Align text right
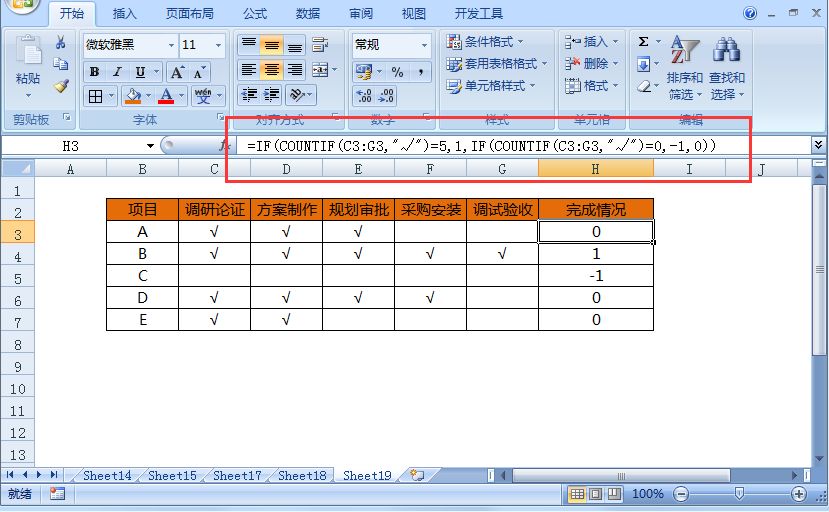829x512 pixels. [294, 69]
